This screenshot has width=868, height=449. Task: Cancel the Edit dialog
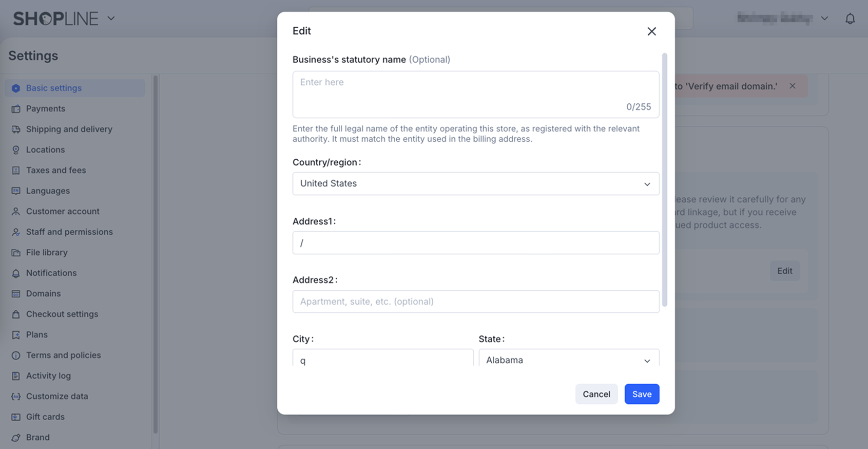596,394
